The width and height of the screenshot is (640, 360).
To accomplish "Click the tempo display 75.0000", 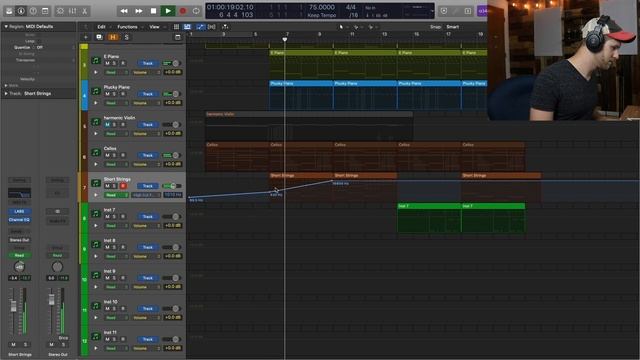I will pos(322,7).
